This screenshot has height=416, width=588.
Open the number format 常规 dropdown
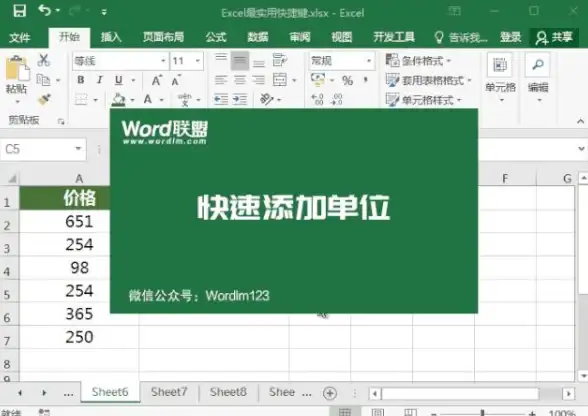(x=369, y=61)
